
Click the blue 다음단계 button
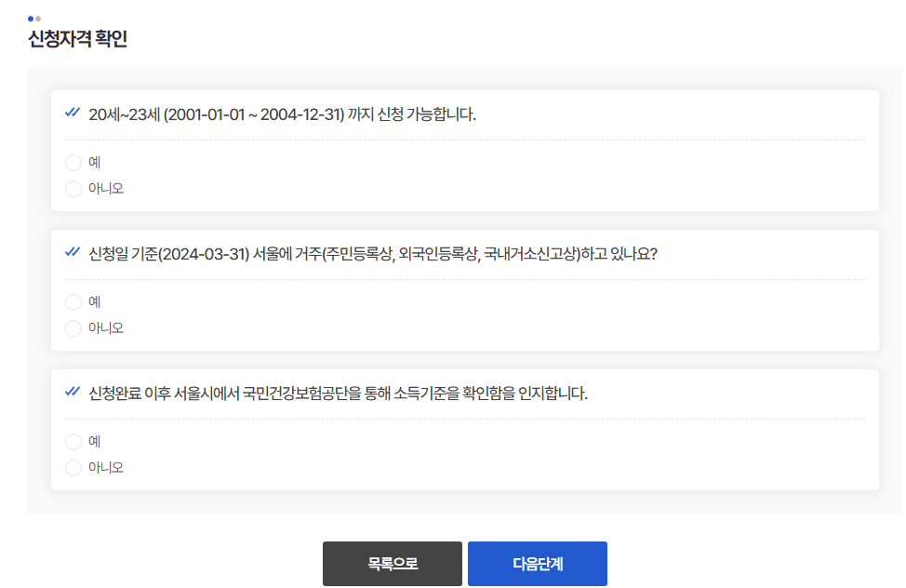(x=538, y=563)
